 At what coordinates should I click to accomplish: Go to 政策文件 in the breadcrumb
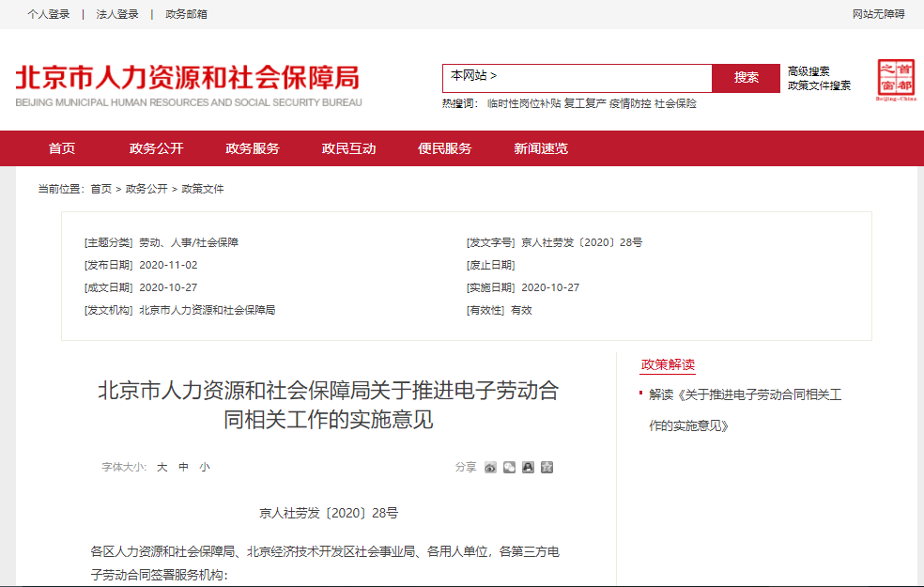tap(203, 189)
